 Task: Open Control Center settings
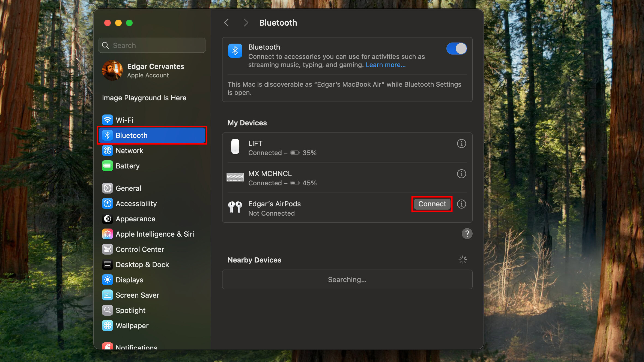(x=140, y=249)
